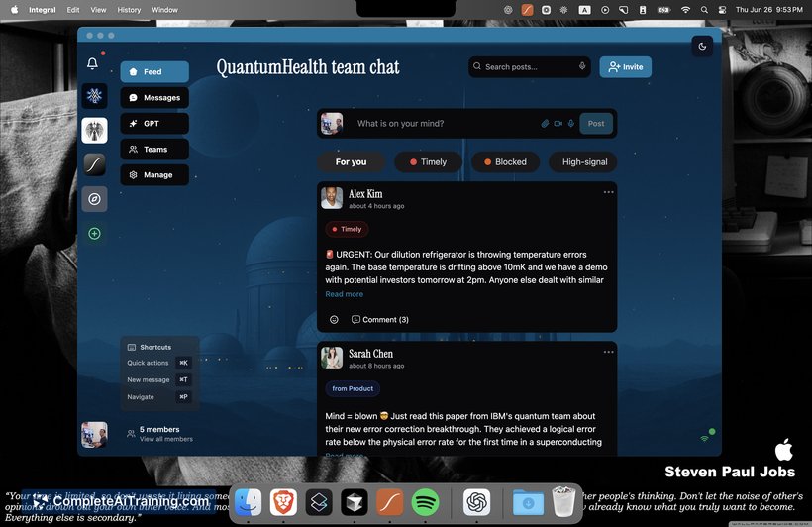Image resolution: width=812 pixels, height=527 pixels.
Task: Click the user profile picture at sidebar bottom
Action: pyautogui.click(x=94, y=434)
